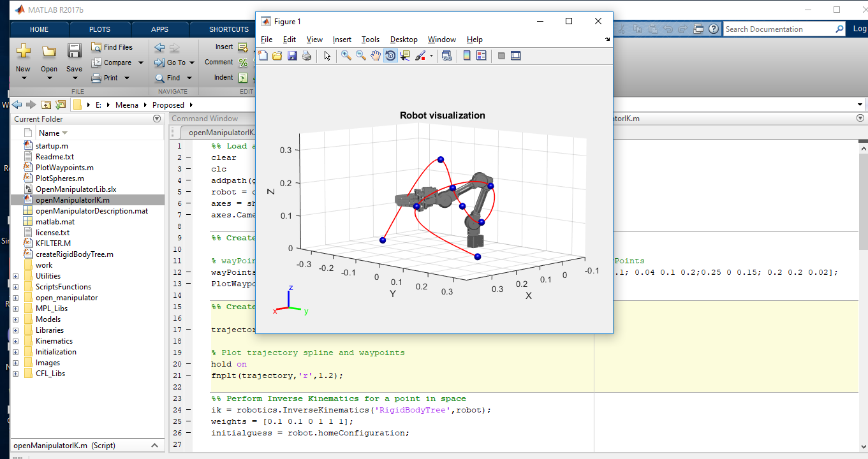This screenshot has width=868, height=459.
Task: Enable the Pan tool in Figure 1
Action: point(376,55)
